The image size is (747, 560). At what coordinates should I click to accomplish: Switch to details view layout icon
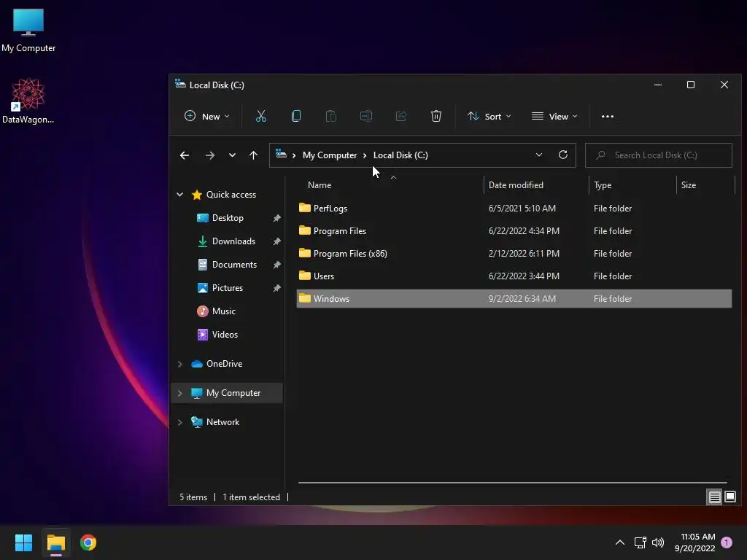(714, 497)
